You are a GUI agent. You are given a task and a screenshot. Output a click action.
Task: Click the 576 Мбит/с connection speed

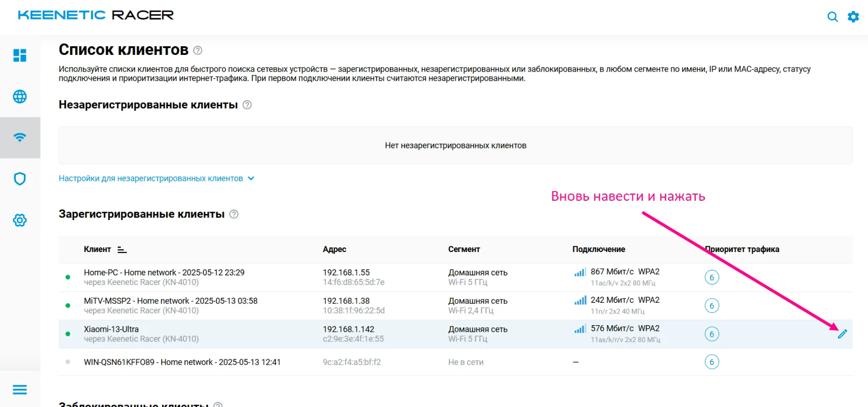click(612, 329)
